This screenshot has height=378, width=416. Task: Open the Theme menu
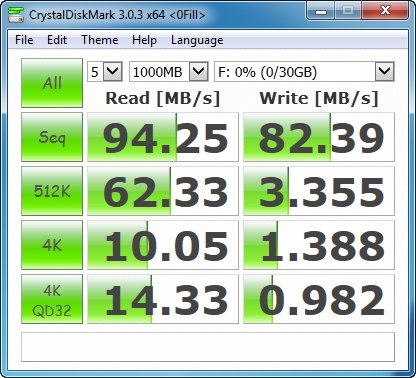pos(100,40)
